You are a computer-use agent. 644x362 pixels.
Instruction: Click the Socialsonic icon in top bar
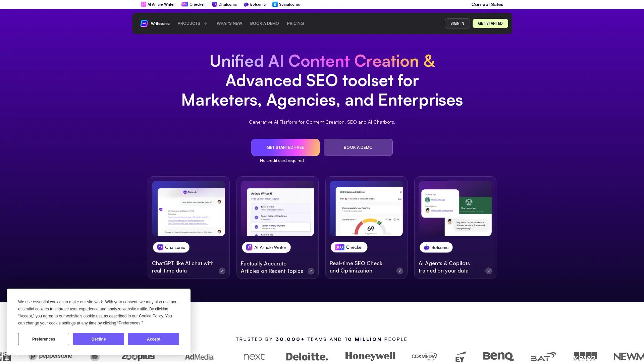tap(274, 4)
